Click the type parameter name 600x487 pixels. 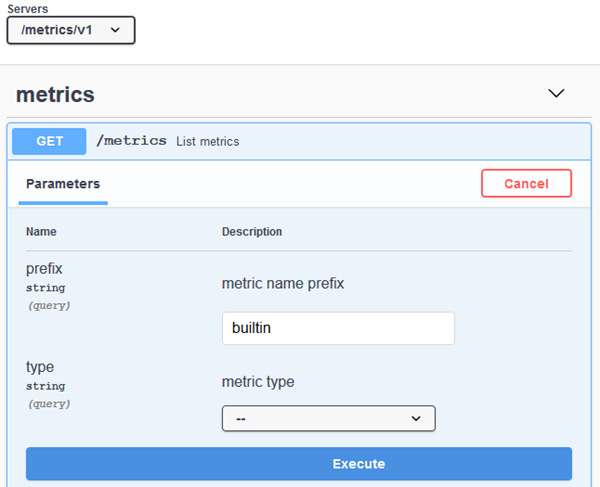[40, 367]
